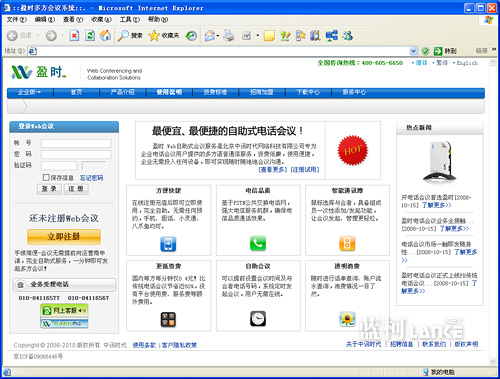500x379 pixels.
Task: Click the Messenger people toolbar icon
Action: pyautogui.click(x=347, y=35)
